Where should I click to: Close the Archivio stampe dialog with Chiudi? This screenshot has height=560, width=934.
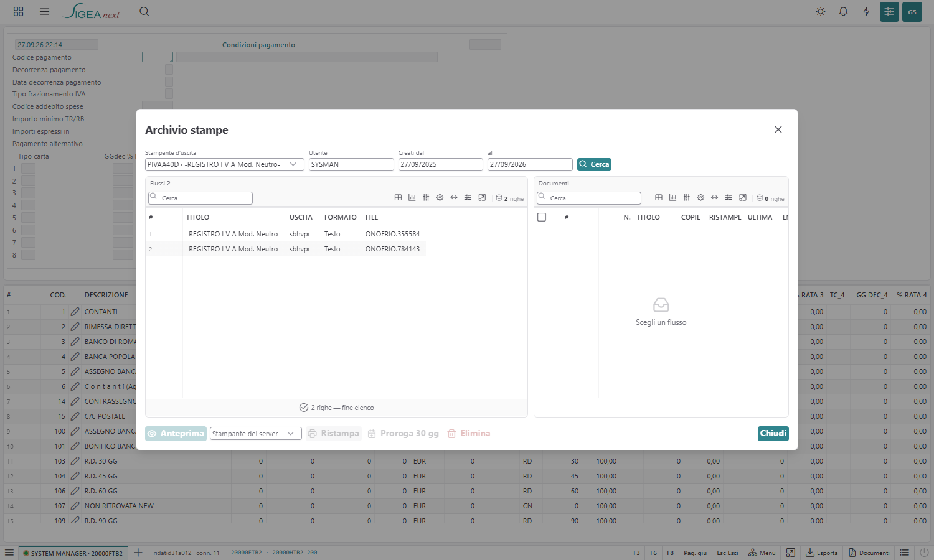(x=773, y=434)
